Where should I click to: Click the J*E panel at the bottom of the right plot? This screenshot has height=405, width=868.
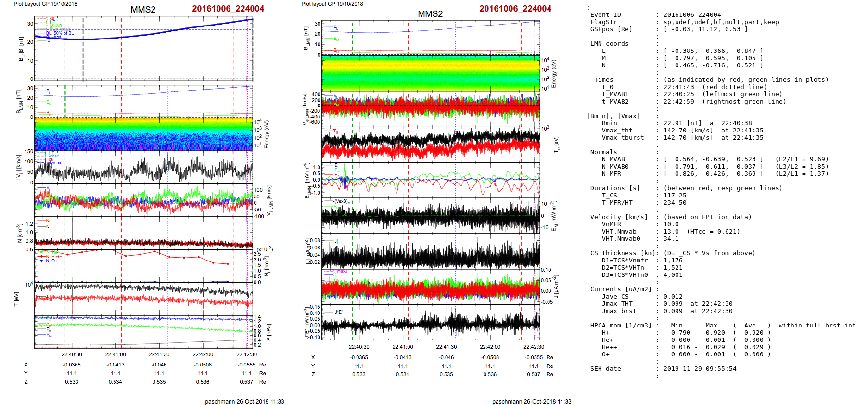[431, 322]
